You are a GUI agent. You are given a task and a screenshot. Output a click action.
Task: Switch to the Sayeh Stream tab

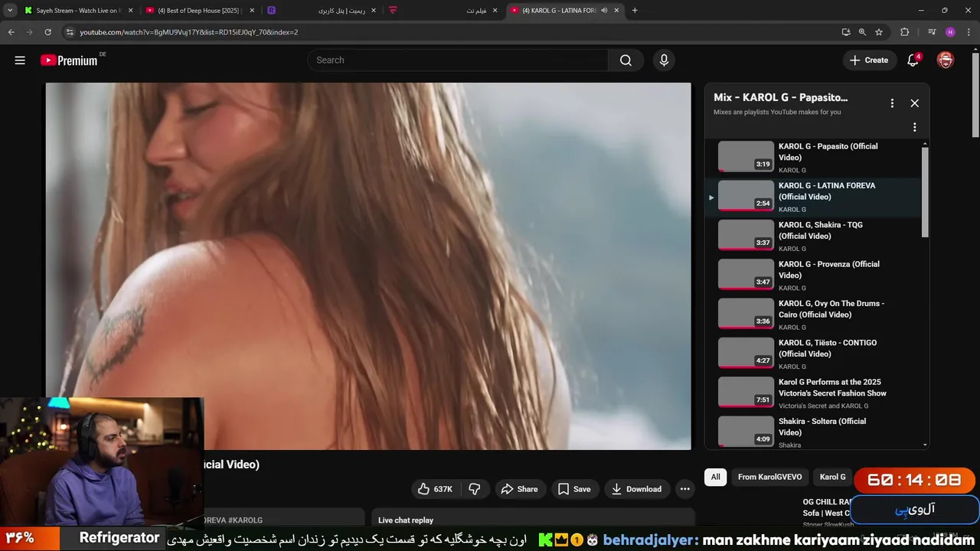click(79, 11)
